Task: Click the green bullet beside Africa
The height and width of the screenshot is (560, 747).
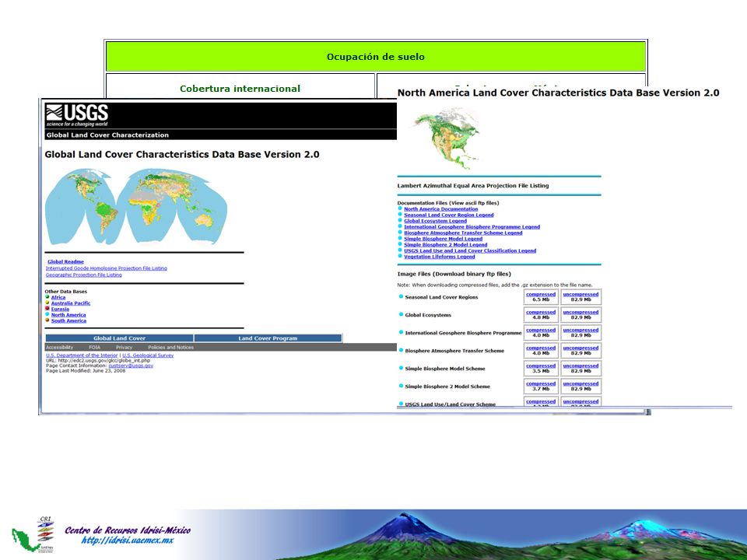Action: click(x=47, y=296)
